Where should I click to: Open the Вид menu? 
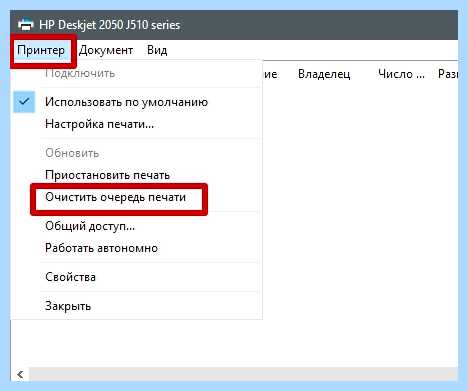(157, 50)
